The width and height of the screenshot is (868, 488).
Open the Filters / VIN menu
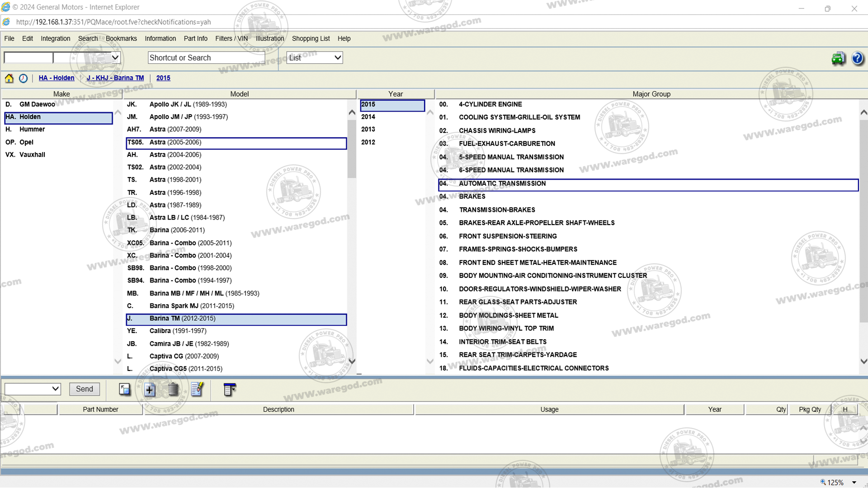point(231,38)
